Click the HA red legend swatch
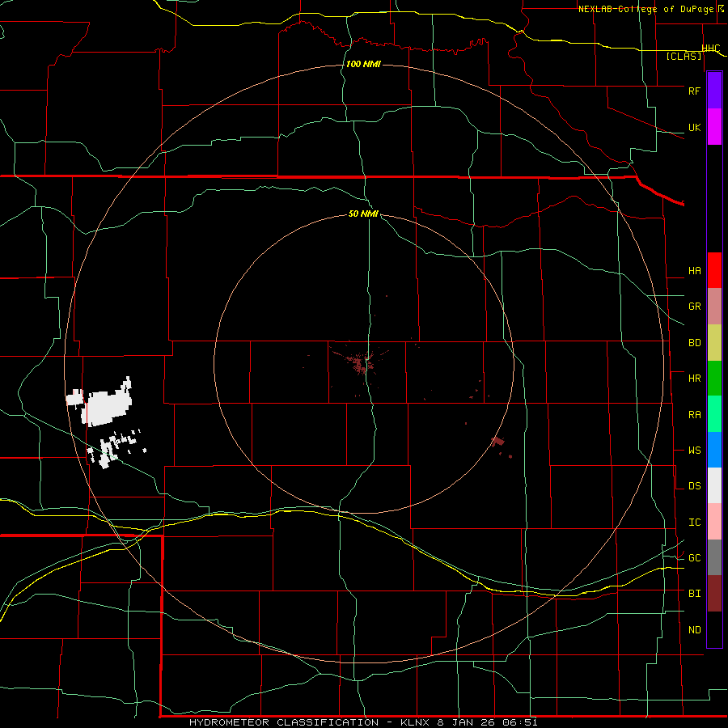The height and width of the screenshot is (728, 728). pos(714,270)
